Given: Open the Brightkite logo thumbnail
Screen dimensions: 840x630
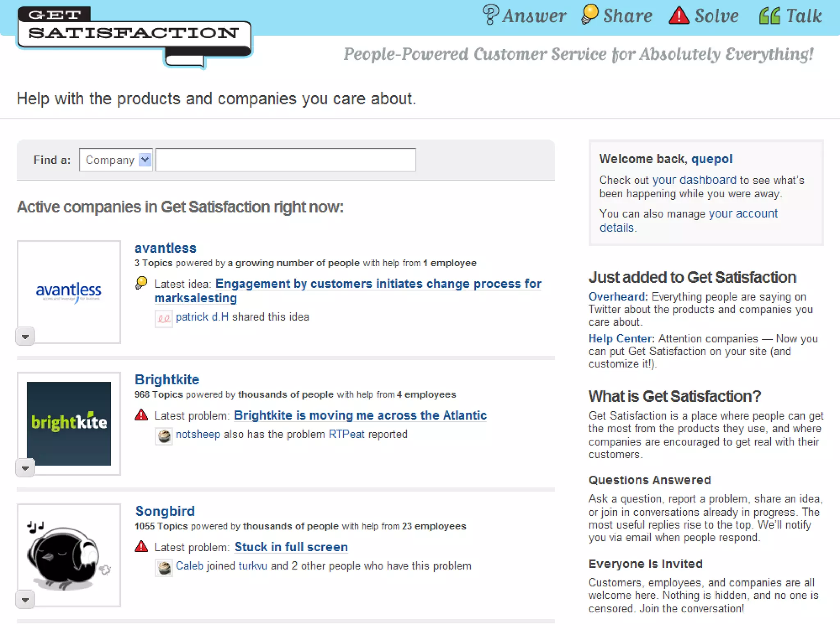Looking at the screenshot, I should [69, 423].
